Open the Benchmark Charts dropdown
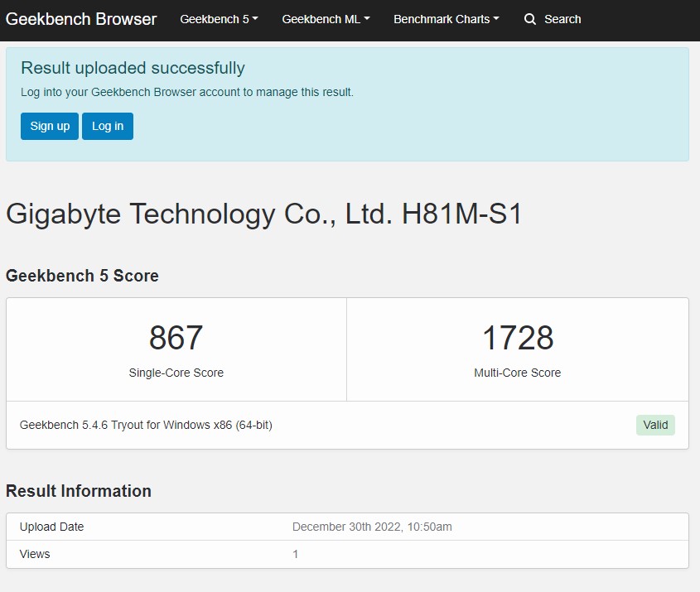Image resolution: width=700 pixels, height=592 pixels. coord(446,19)
